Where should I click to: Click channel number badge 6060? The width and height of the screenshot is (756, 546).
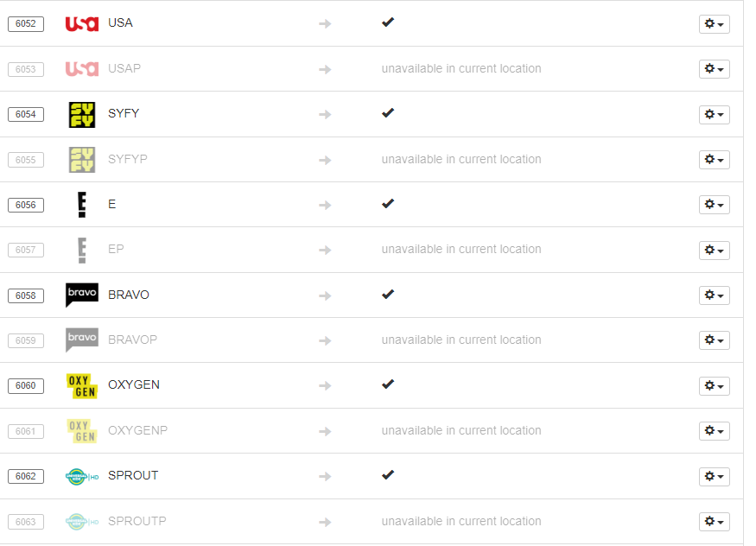click(26, 385)
